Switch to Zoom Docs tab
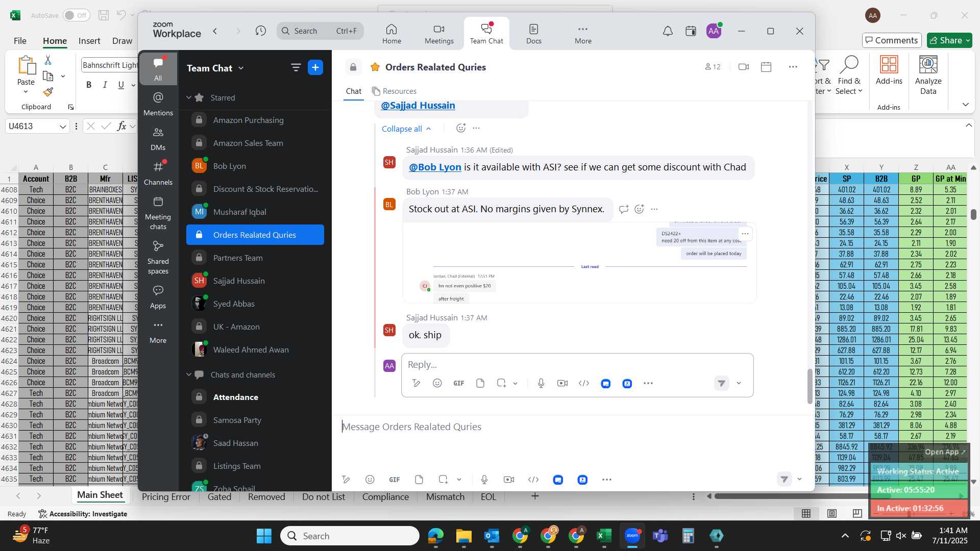 [534, 34]
